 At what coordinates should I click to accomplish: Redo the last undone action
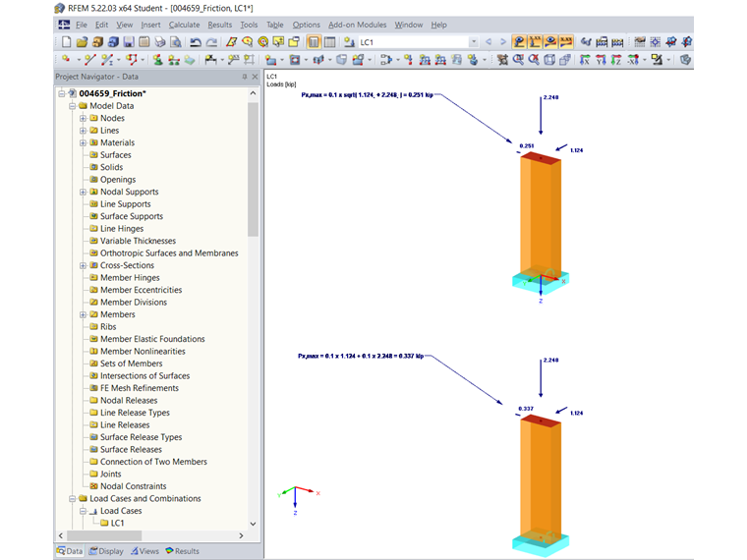211,42
